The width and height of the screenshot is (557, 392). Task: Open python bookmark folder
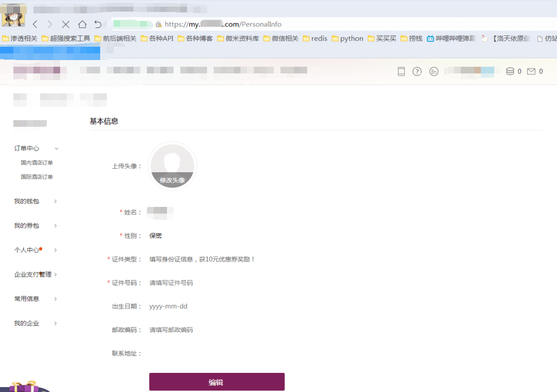pos(348,39)
